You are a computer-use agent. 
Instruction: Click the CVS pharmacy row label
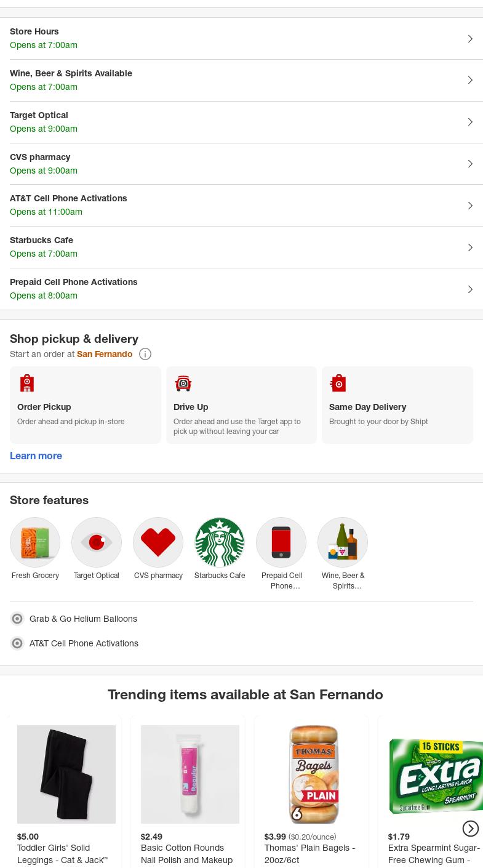pyautogui.click(x=40, y=157)
